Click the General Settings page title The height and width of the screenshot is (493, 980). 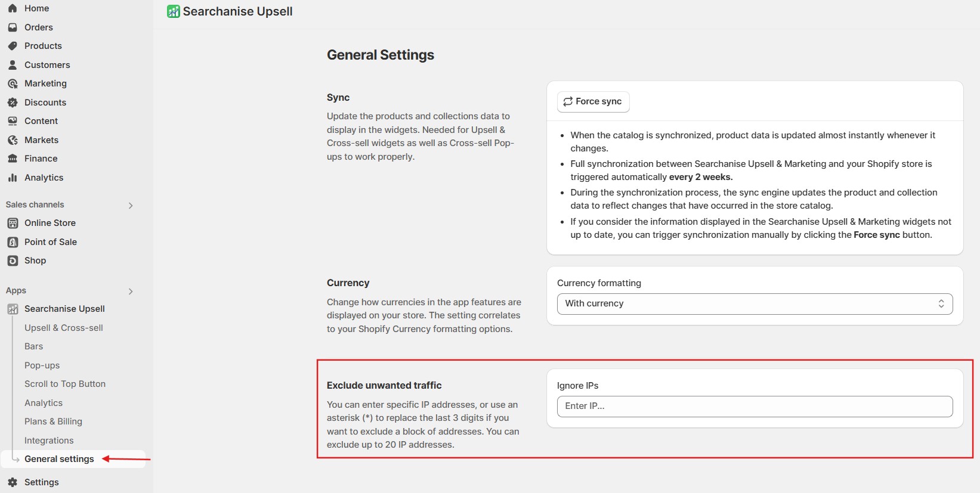click(381, 55)
